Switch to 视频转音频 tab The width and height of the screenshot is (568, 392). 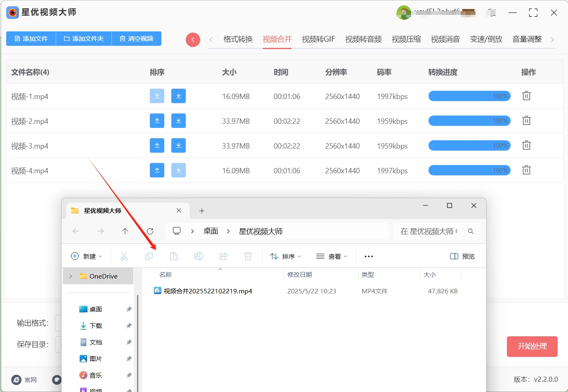(363, 39)
